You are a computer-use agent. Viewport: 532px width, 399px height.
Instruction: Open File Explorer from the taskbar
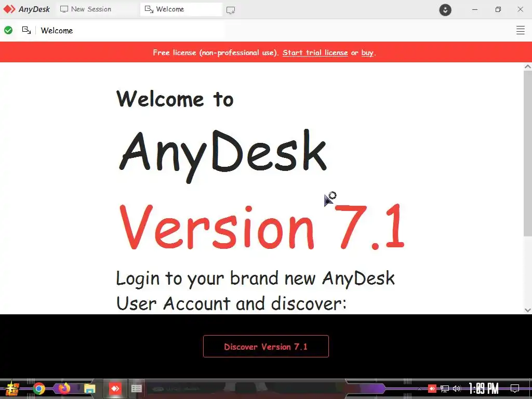(89, 389)
